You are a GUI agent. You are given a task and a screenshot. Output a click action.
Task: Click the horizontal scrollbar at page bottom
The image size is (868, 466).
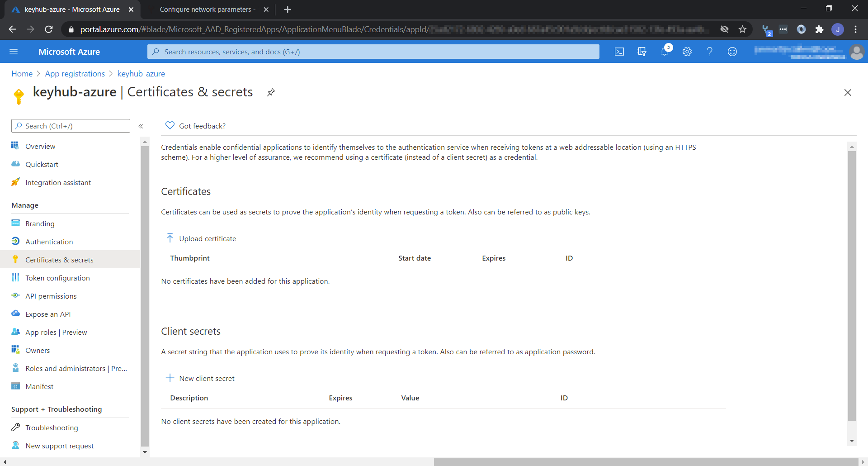tap(646, 462)
